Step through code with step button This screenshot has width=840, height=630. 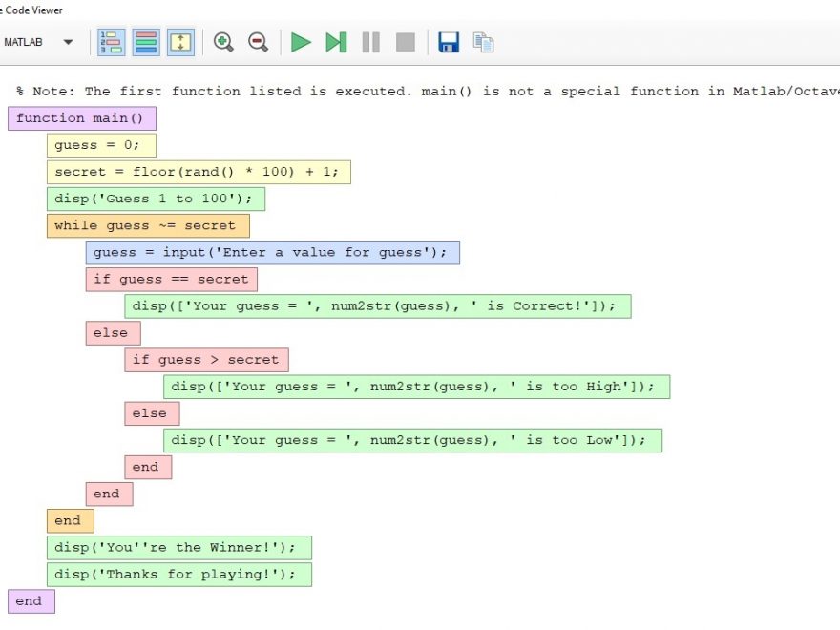coord(336,42)
